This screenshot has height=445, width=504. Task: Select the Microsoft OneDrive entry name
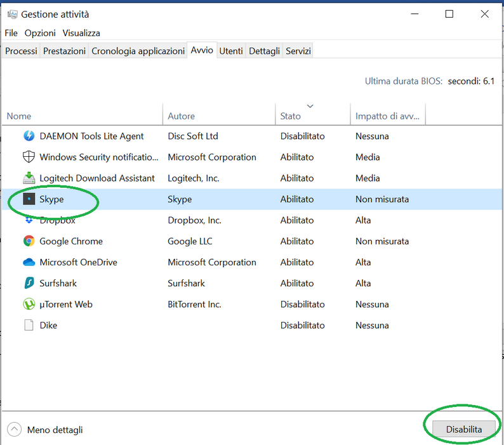[79, 262]
